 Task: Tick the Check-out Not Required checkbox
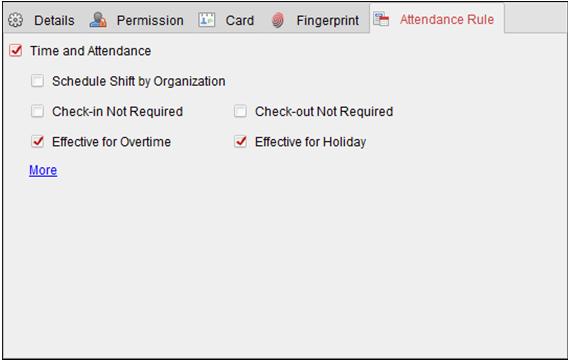point(240,111)
